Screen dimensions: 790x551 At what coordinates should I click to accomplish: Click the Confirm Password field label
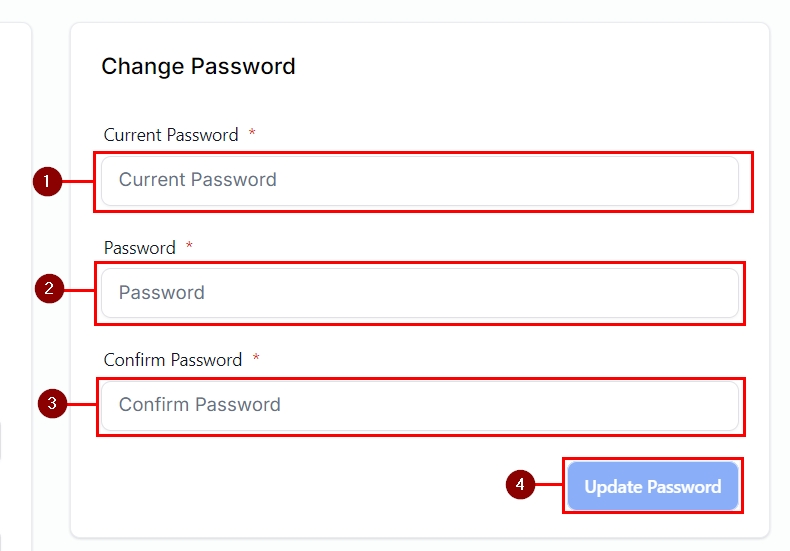[173, 360]
